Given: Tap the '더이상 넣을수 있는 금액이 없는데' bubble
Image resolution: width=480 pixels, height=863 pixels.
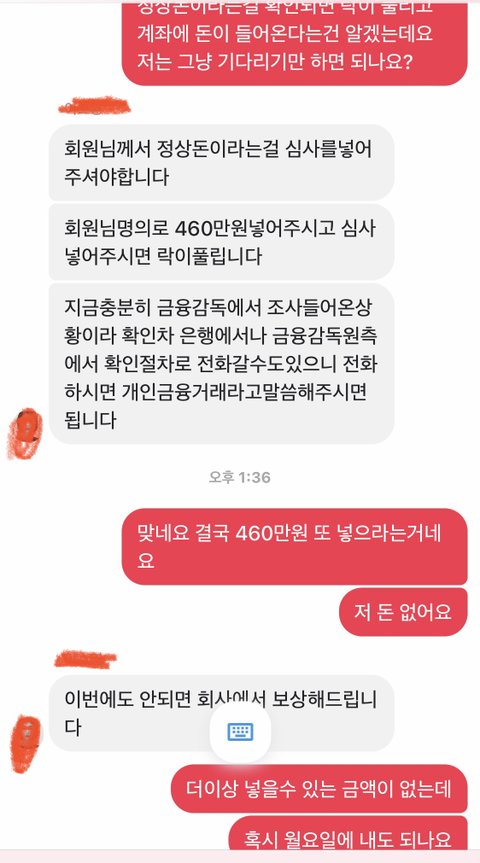Looking at the screenshot, I should click(x=319, y=789).
